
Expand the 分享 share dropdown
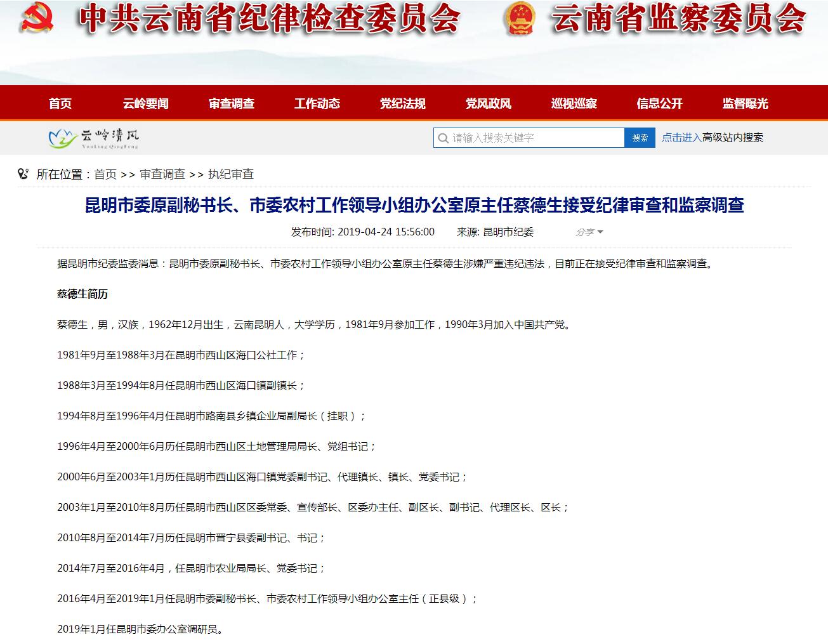tap(589, 232)
